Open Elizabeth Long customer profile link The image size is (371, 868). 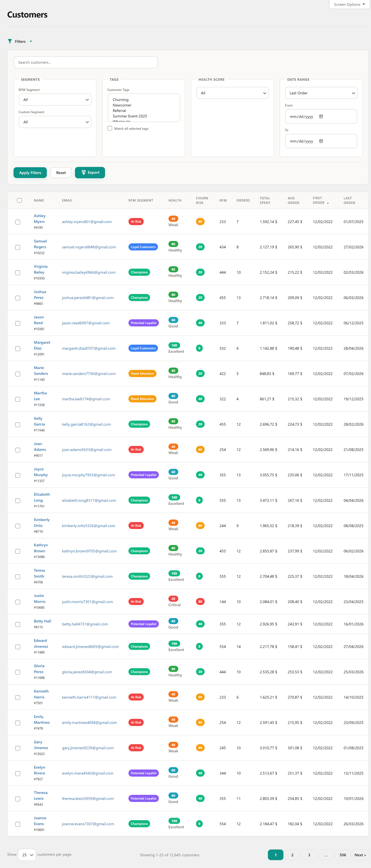pos(42,497)
